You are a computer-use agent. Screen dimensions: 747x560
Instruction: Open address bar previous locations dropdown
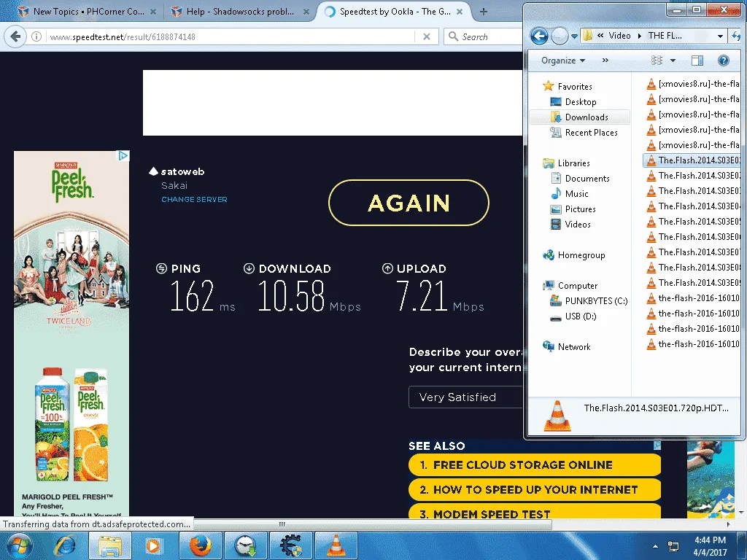[x=720, y=36]
